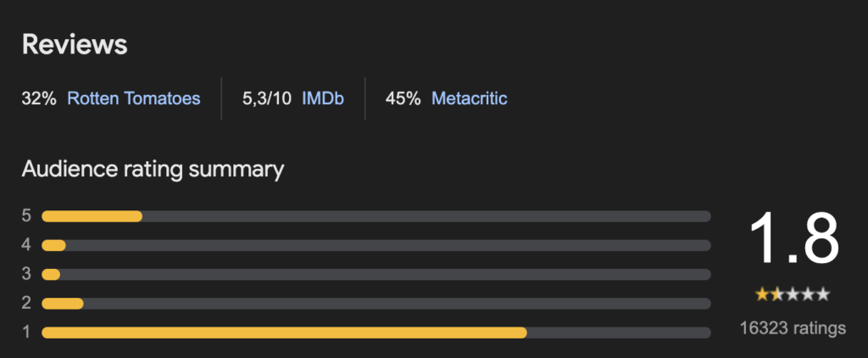868x358 pixels.
Task: Click the 2-star rating bar
Action: coord(376,304)
